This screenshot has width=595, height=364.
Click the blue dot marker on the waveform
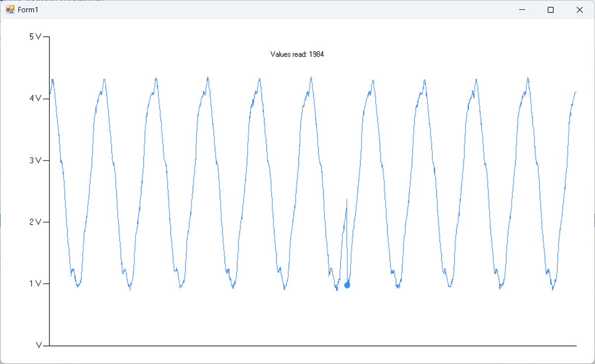[347, 285]
